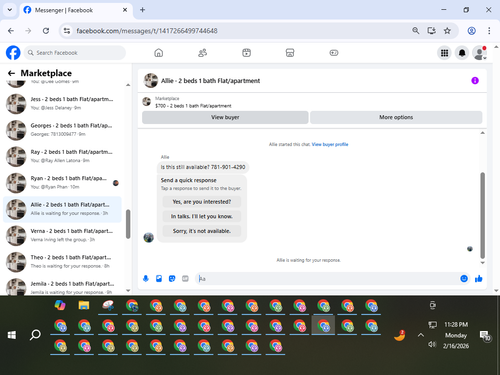Open Windows taskbar search

point(35,335)
